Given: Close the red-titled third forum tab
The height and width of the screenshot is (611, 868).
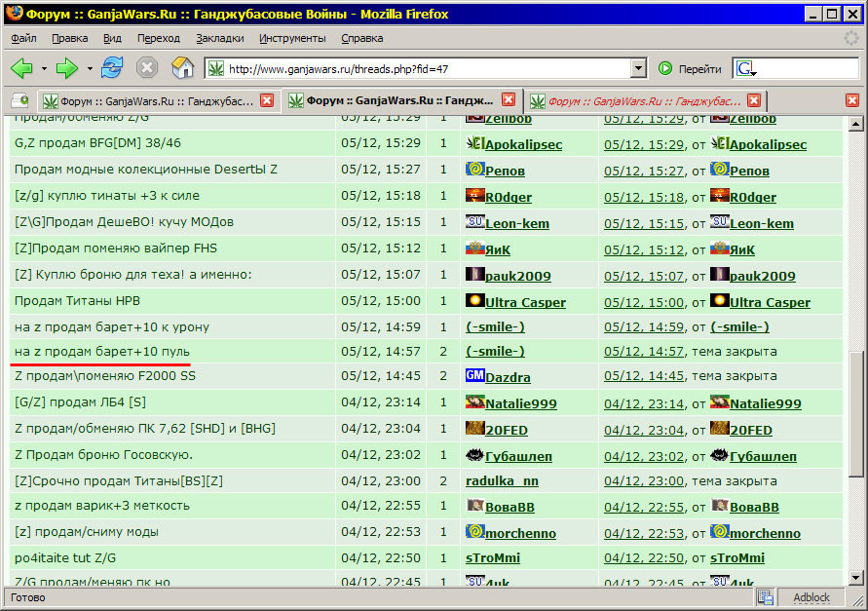Looking at the screenshot, I should (x=753, y=100).
